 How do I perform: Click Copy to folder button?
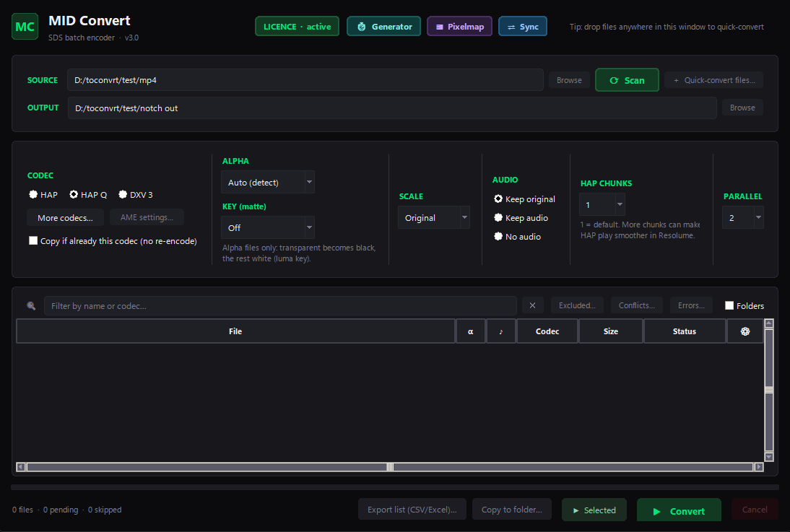click(x=512, y=510)
